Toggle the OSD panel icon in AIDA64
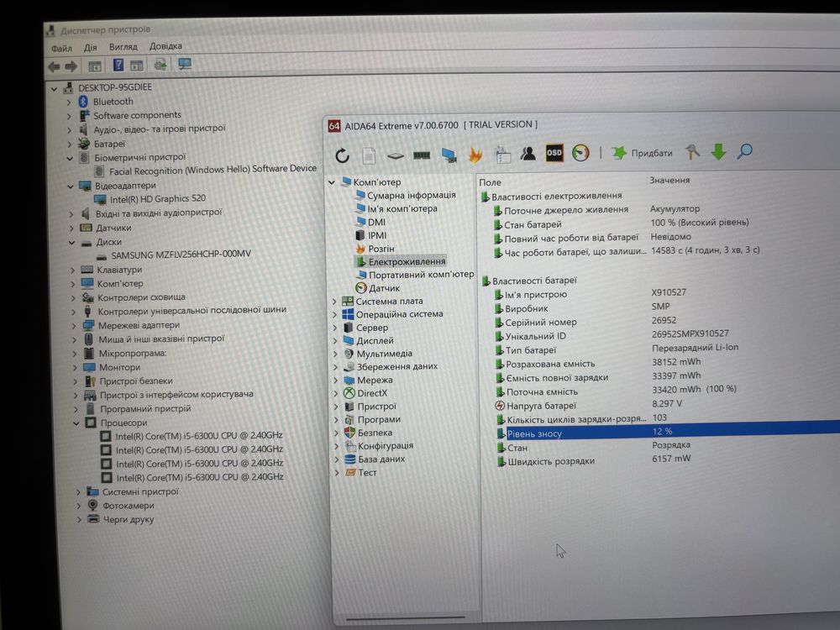This screenshot has height=630, width=840. [x=554, y=153]
